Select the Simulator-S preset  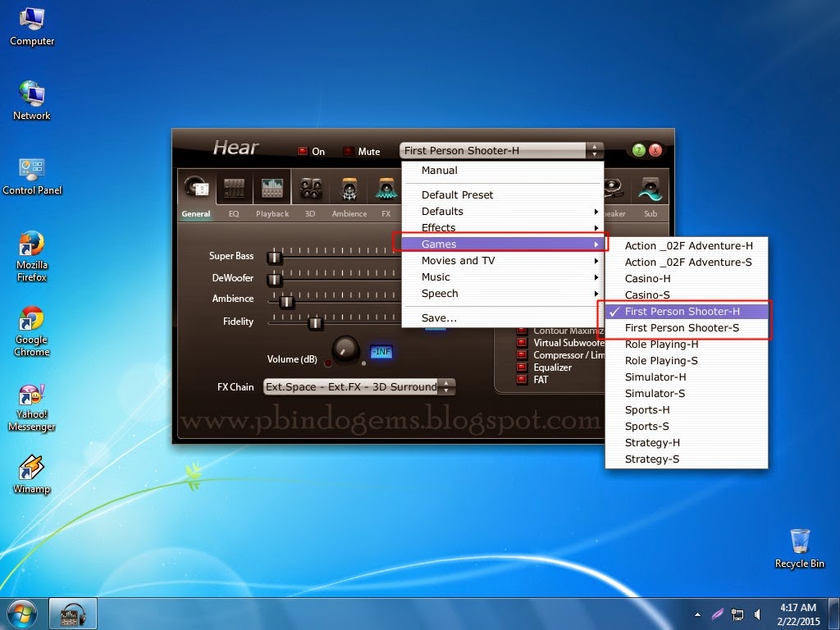click(x=687, y=394)
